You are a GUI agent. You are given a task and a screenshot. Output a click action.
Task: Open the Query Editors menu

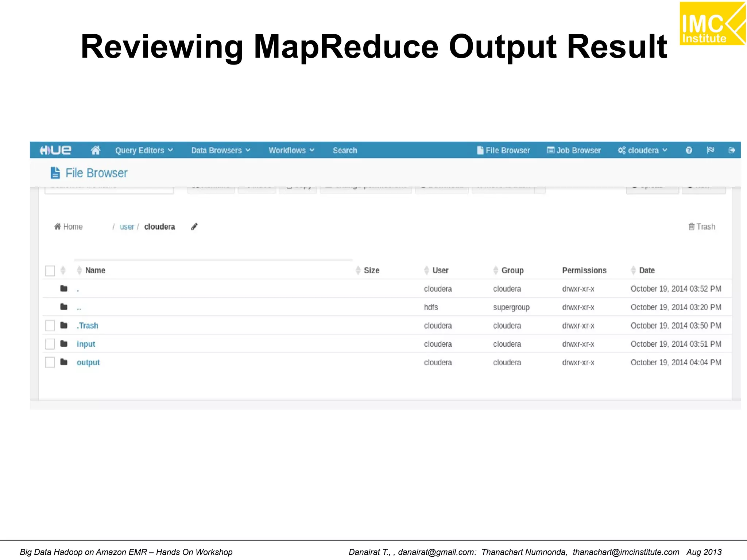[x=144, y=151]
